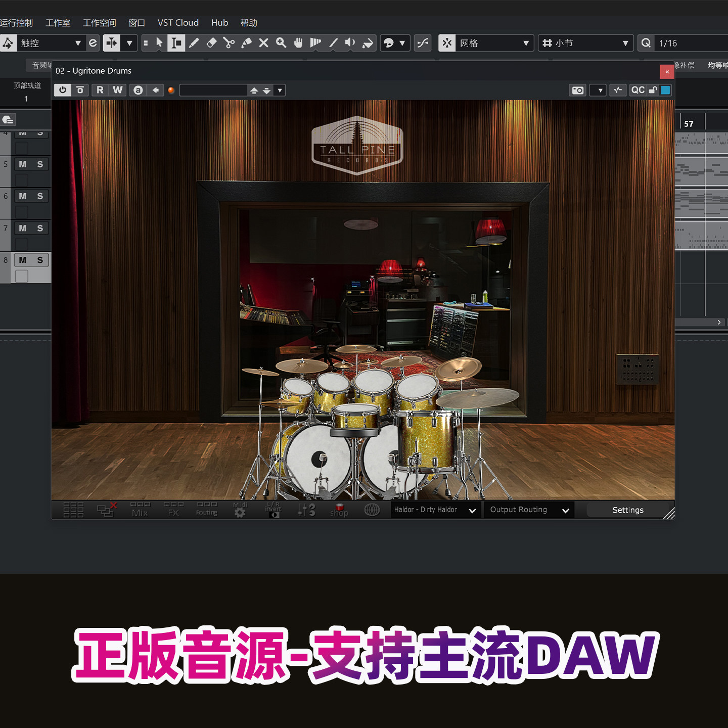
Task: Toggle the ElastiQue 'e' button
Action: tap(93, 43)
